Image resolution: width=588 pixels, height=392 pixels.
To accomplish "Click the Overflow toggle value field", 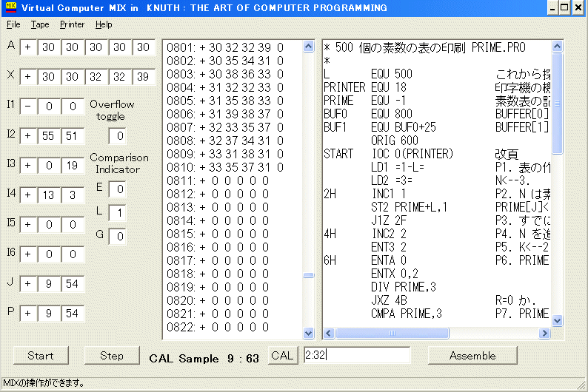I will (117, 136).
